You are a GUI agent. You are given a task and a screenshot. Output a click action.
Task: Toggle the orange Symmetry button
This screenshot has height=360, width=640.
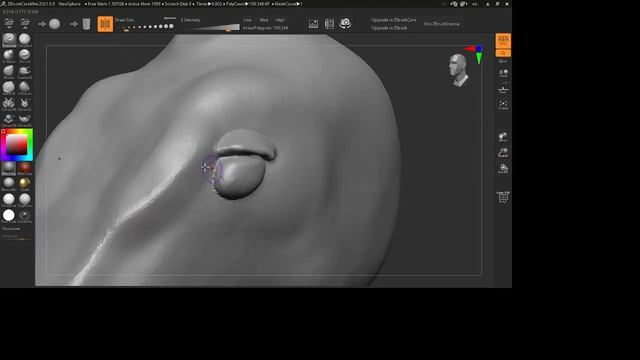105,24
